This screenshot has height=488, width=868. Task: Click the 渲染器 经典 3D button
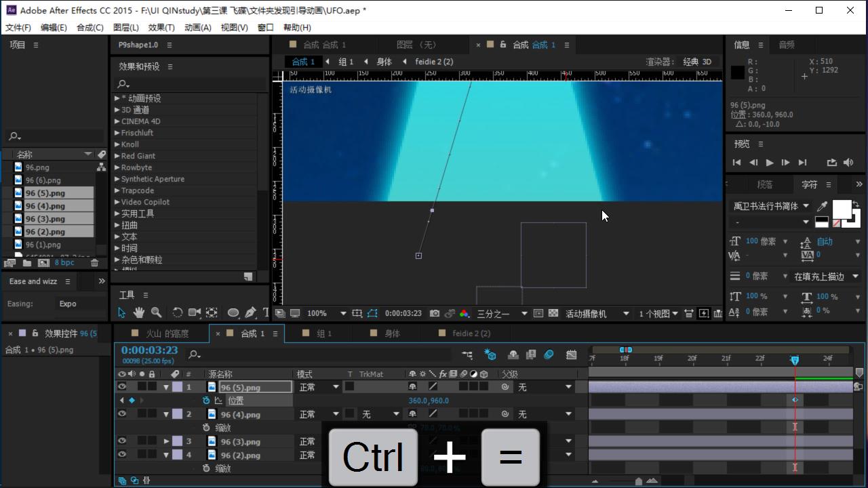click(697, 62)
